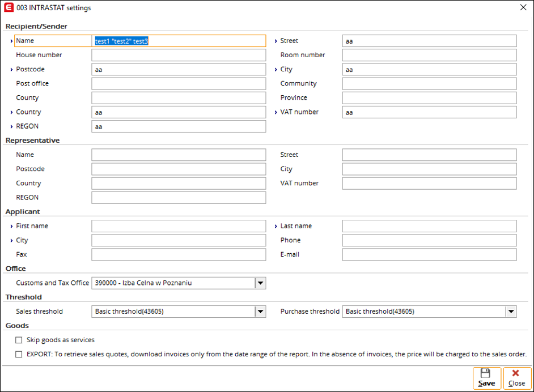Click the Recipient/Sender City field
Image resolution: width=534 pixels, height=392 pixels.
coord(430,70)
